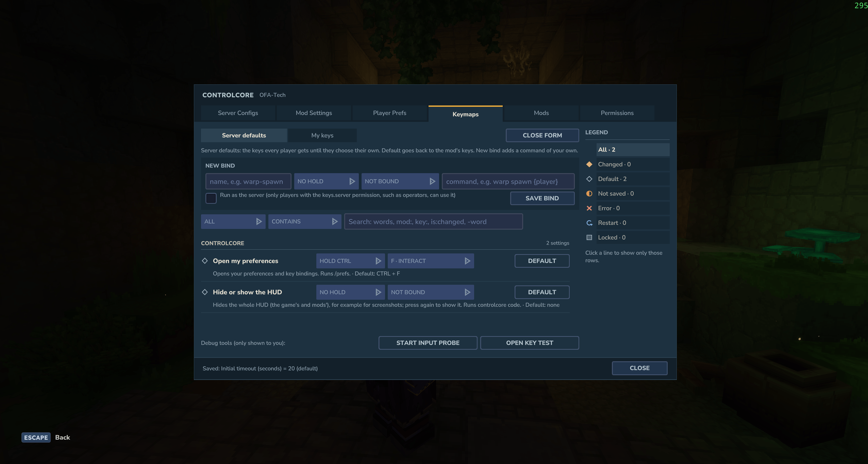Click the keymap search box
The height and width of the screenshot is (464, 868).
[x=433, y=221]
